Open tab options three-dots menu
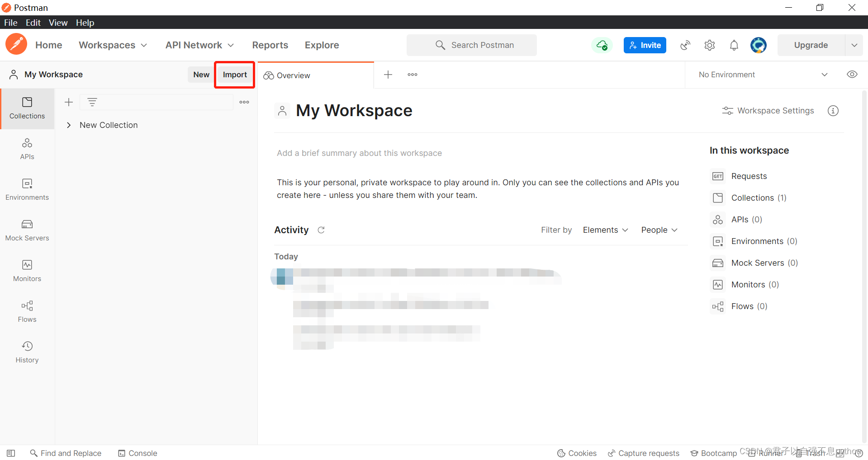868x460 pixels. click(x=413, y=75)
